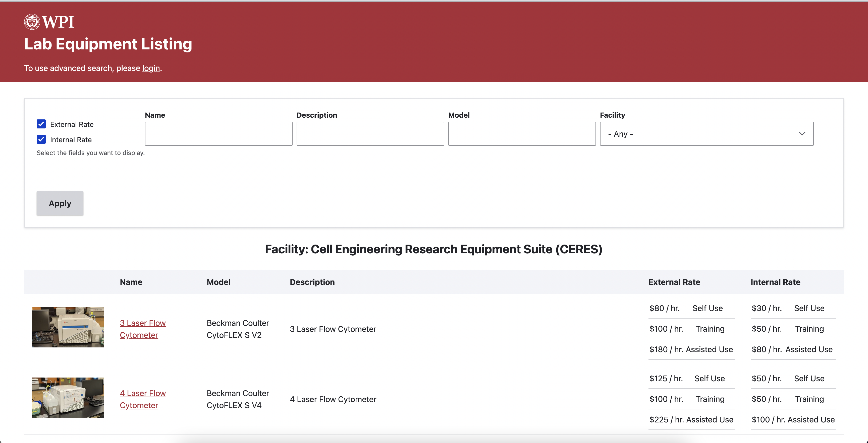Image resolution: width=868 pixels, height=443 pixels.
Task: Uncheck the Internal Rate checkbox
Action: [41, 139]
